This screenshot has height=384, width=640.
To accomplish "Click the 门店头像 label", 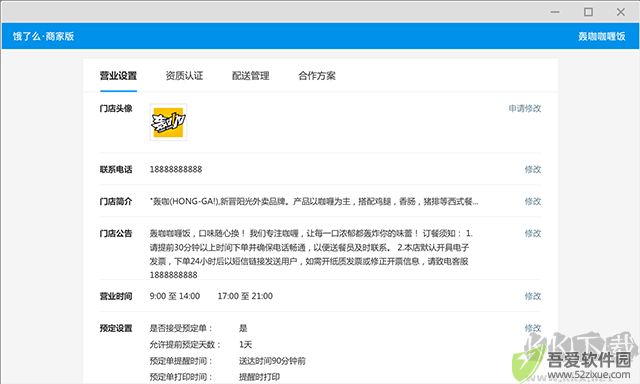I will [116, 109].
